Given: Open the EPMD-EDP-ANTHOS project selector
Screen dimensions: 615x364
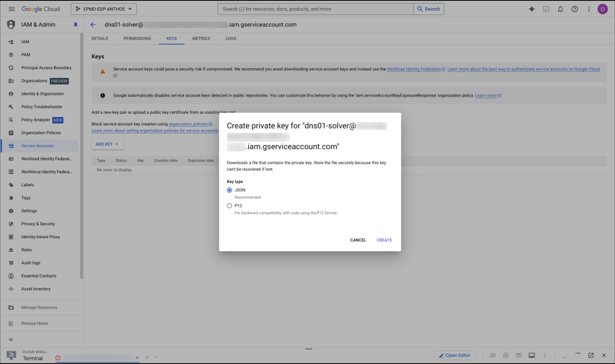Looking at the screenshot, I should (103, 9).
